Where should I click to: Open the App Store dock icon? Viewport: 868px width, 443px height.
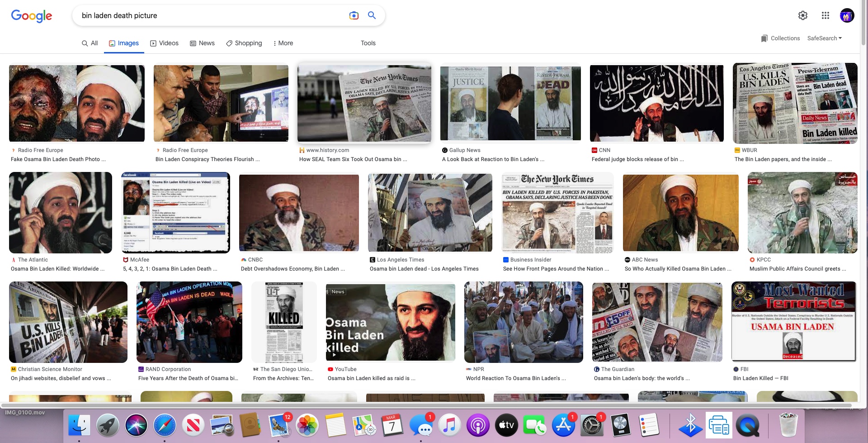pyautogui.click(x=563, y=425)
